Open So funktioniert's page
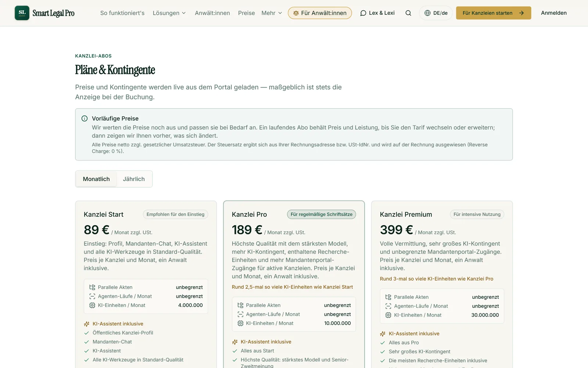Image resolution: width=588 pixels, height=368 pixels. (x=122, y=13)
